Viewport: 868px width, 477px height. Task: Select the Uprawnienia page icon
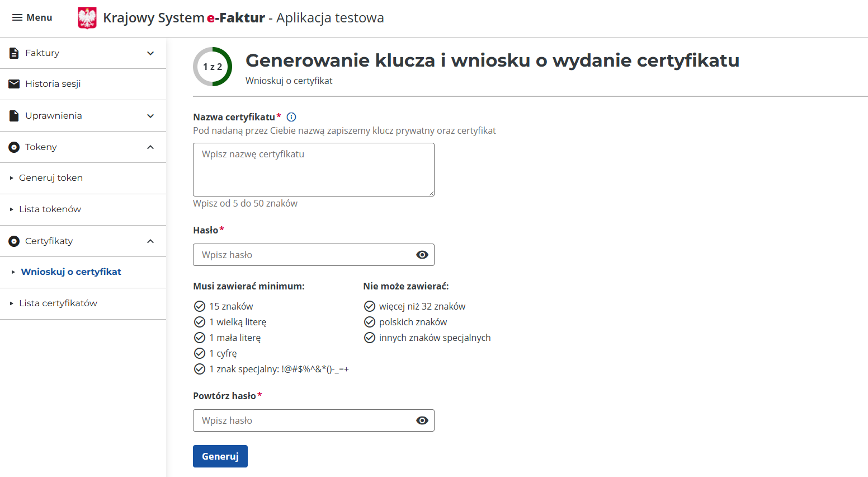[13, 115]
